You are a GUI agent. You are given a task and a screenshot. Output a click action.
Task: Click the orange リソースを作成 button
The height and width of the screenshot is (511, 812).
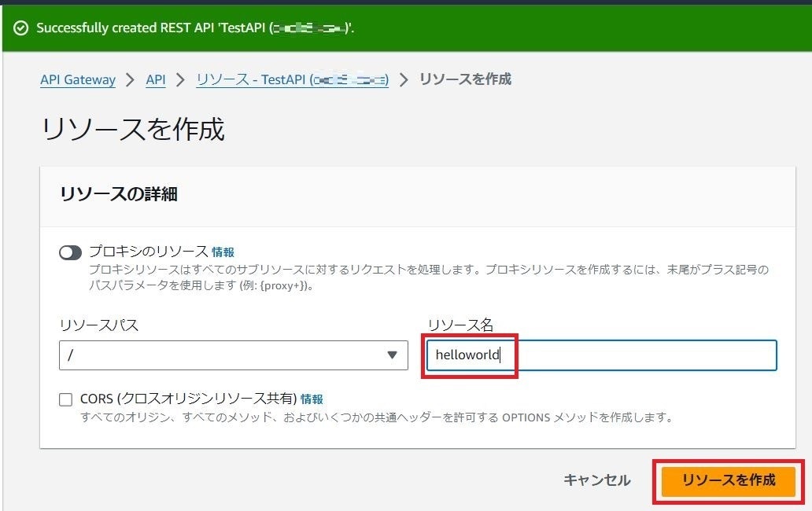pyautogui.click(x=729, y=481)
